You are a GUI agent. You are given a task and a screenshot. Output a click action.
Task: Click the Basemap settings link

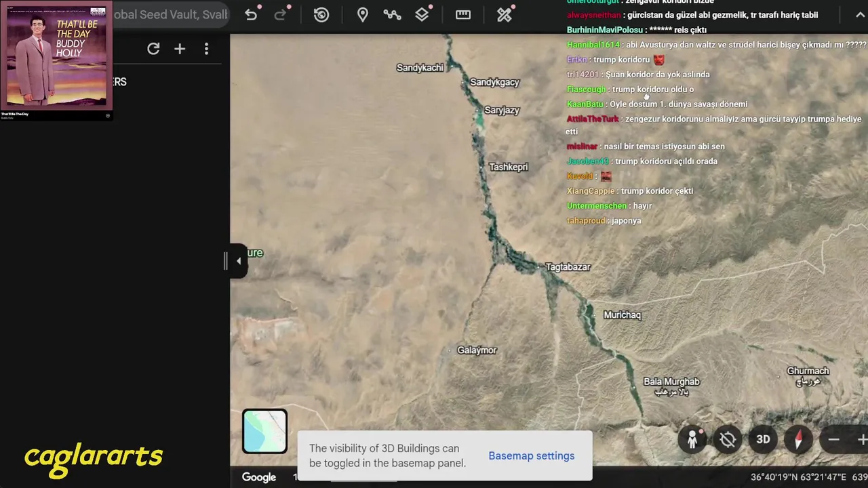pos(532,455)
